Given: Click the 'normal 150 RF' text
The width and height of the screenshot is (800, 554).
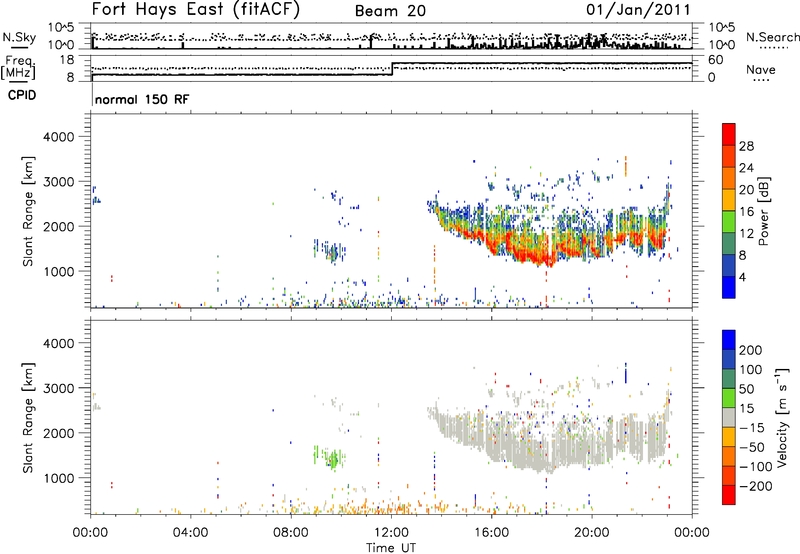Looking at the screenshot, I should click(142, 99).
